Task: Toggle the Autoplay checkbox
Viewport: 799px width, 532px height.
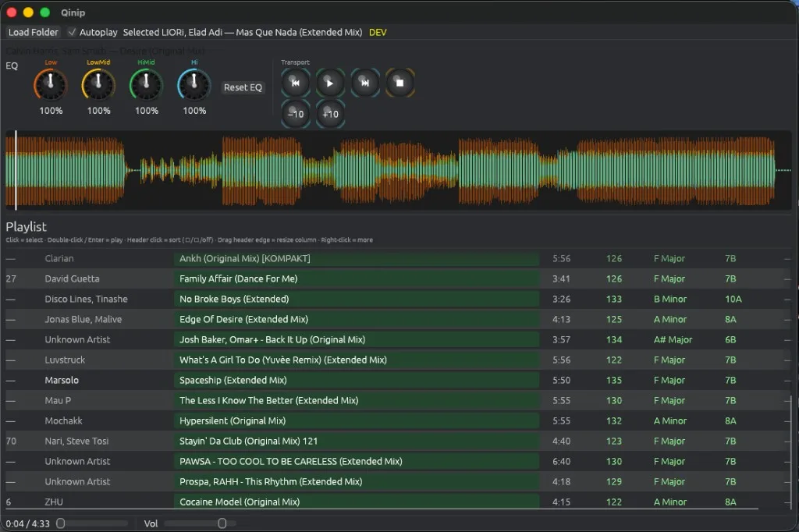Action: (72, 32)
